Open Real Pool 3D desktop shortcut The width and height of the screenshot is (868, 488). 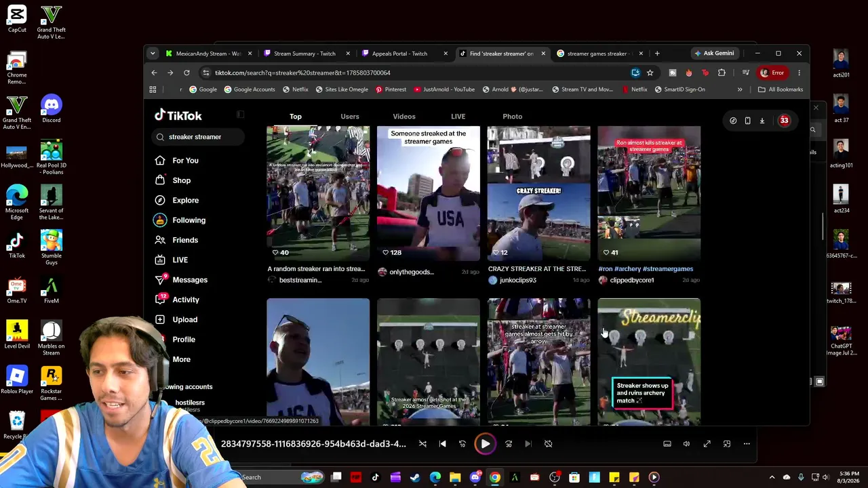(x=51, y=157)
